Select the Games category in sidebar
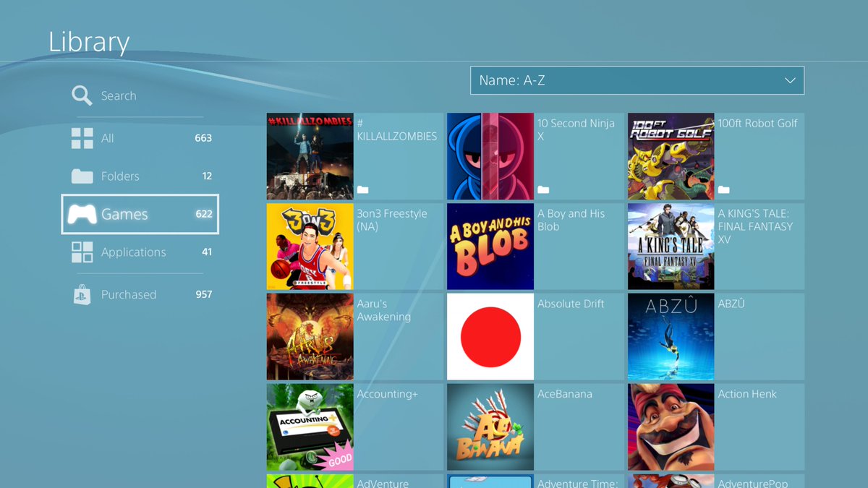The width and height of the screenshot is (868, 488). pos(140,214)
